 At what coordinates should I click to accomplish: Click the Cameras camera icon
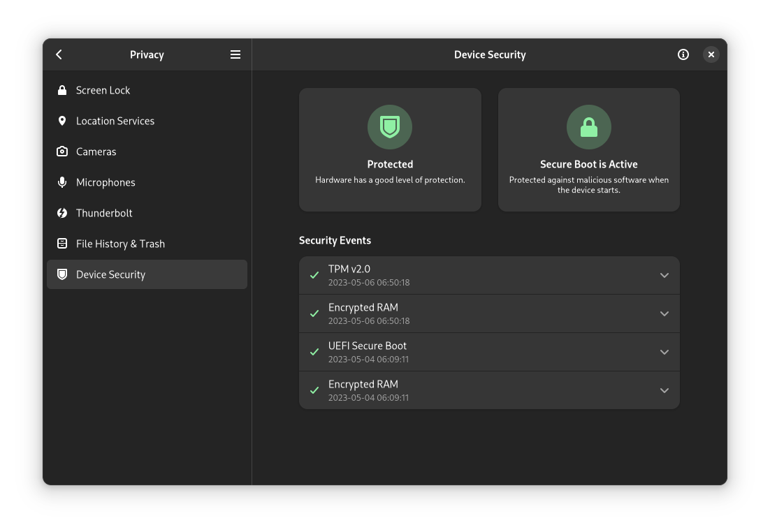(61, 152)
